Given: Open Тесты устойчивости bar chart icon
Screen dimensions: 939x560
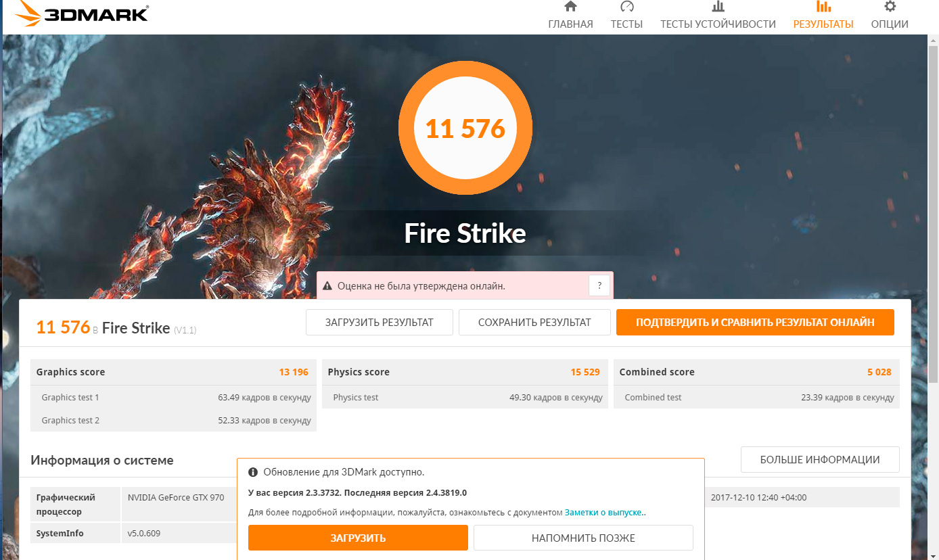Looking at the screenshot, I should coord(718,7).
